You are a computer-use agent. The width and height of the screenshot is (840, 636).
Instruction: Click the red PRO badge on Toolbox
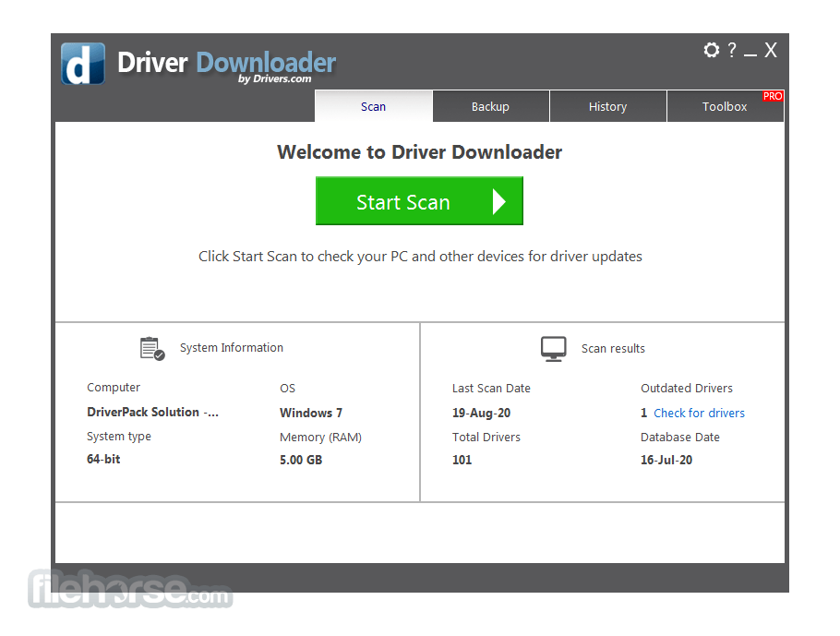773,96
